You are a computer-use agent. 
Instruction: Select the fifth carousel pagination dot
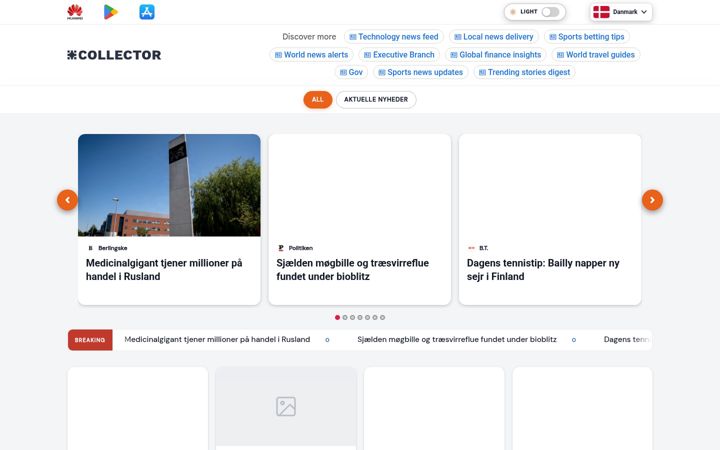[367, 317]
